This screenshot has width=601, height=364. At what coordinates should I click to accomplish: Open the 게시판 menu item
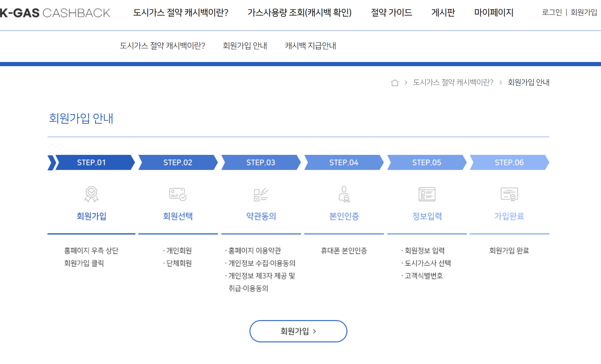443,13
